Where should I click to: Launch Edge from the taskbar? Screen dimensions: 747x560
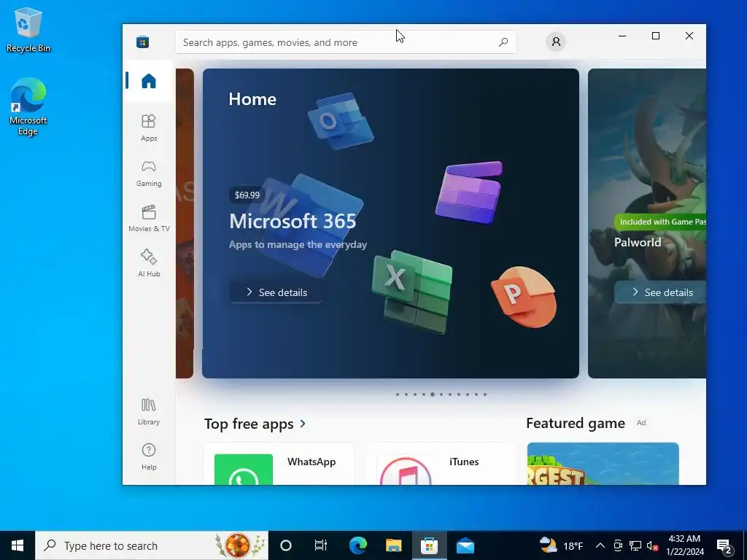357,545
